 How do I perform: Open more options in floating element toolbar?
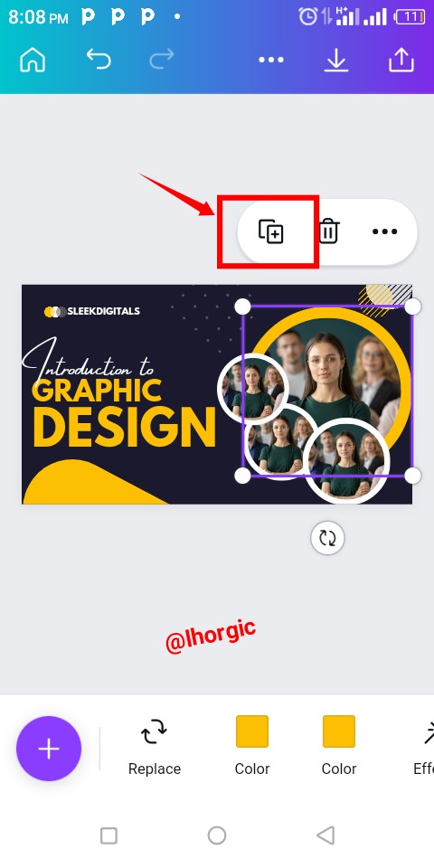pyautogui.click(x=385, y=231)
